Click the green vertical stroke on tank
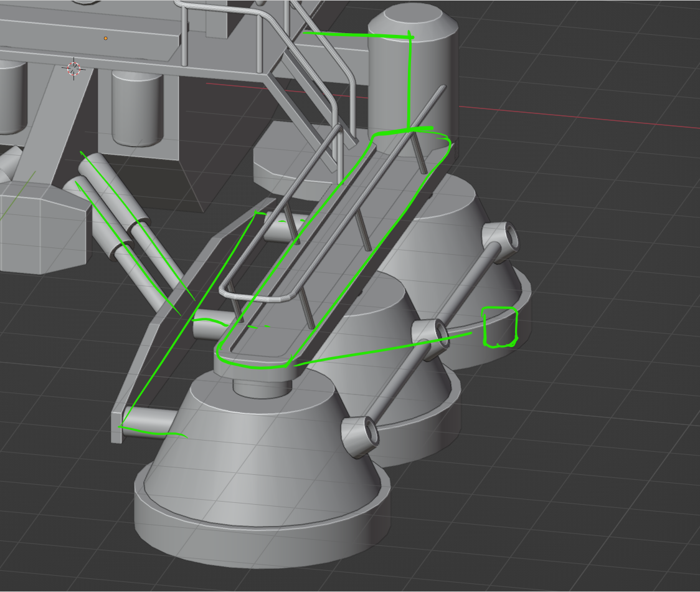Image resolution: width=700 pixels, height=592 pixels. [409, 81]
